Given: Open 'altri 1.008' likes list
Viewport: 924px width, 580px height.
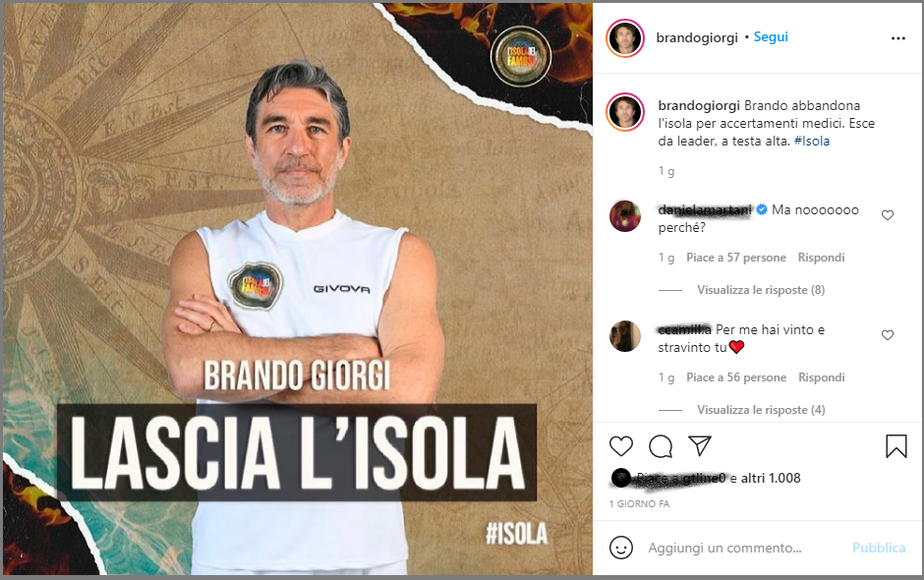Looking at the screenshot, I should click(x=771, y=478).
